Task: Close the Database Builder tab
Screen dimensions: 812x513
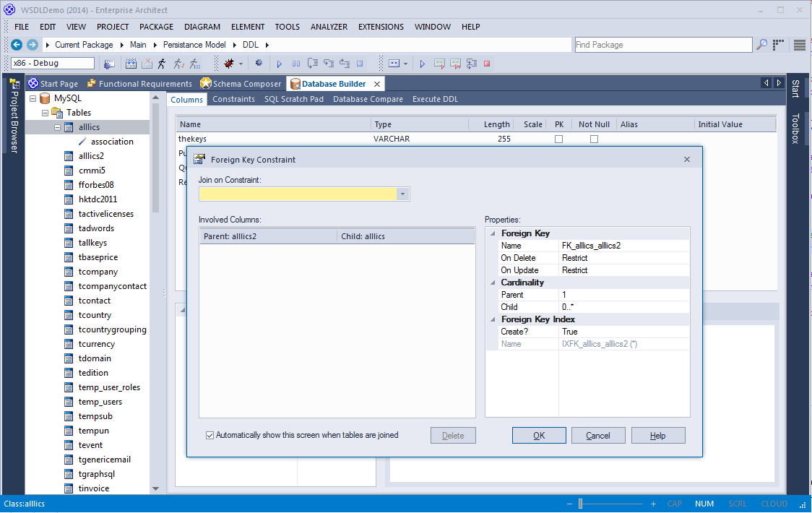Action: (377, 84)
